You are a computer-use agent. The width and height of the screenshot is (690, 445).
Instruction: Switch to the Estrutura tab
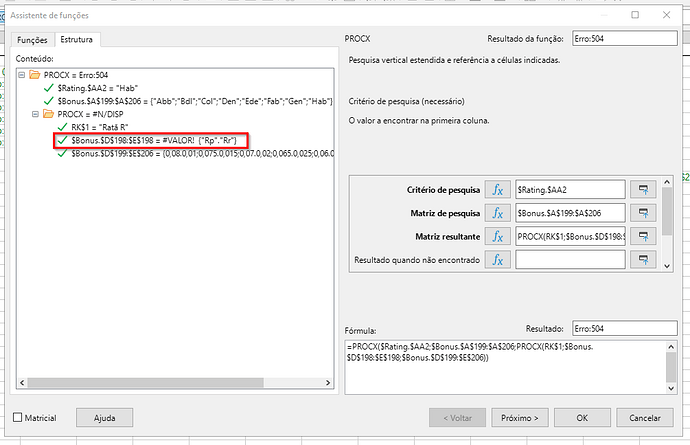[x=77, y=40]
